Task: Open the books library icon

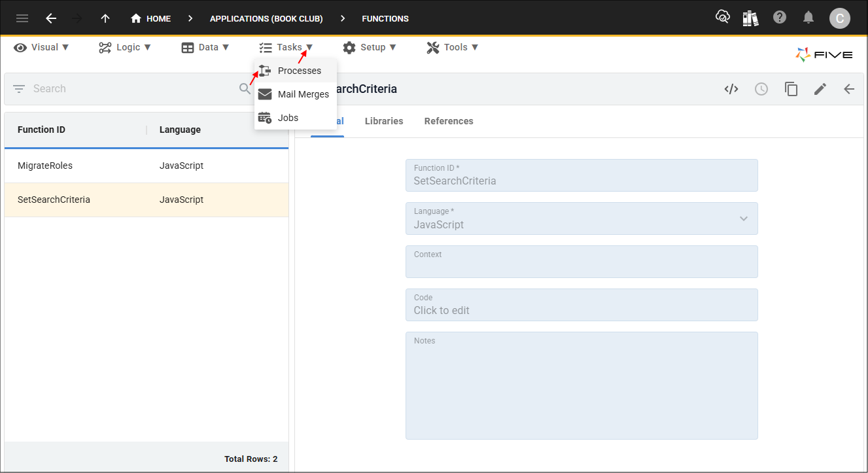Action: point(751,18)
